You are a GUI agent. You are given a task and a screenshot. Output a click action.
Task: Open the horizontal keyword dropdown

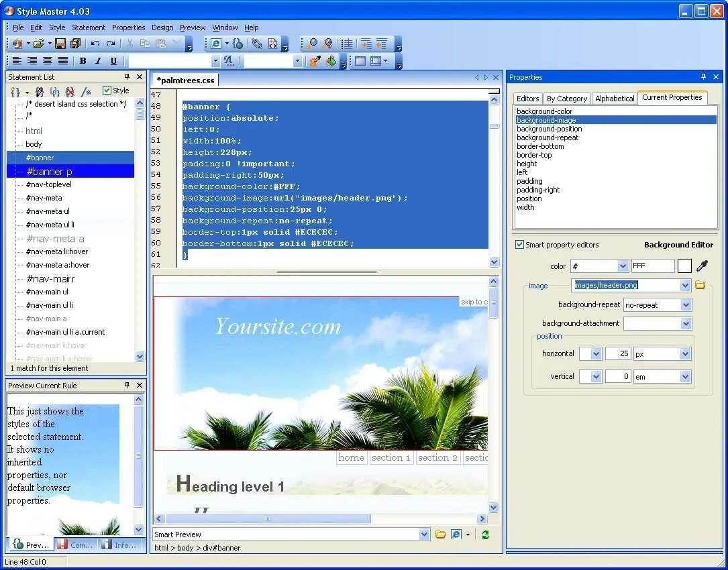[596, 354]
